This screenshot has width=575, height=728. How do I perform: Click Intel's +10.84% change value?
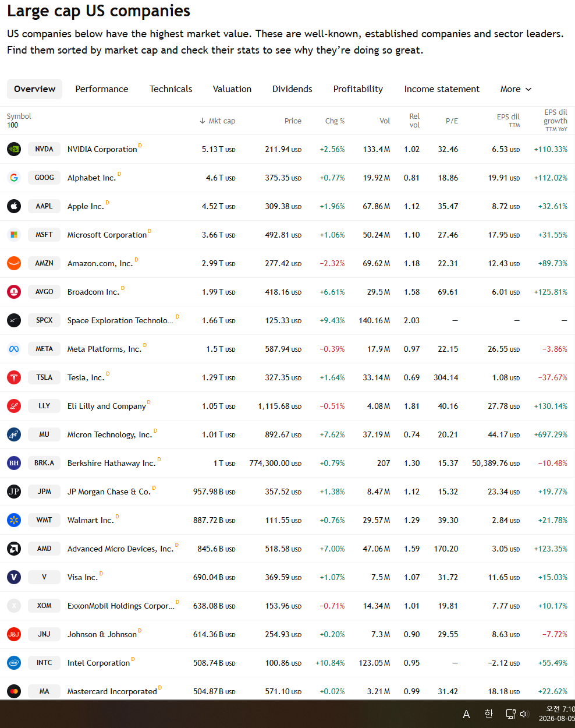[330, 663]
